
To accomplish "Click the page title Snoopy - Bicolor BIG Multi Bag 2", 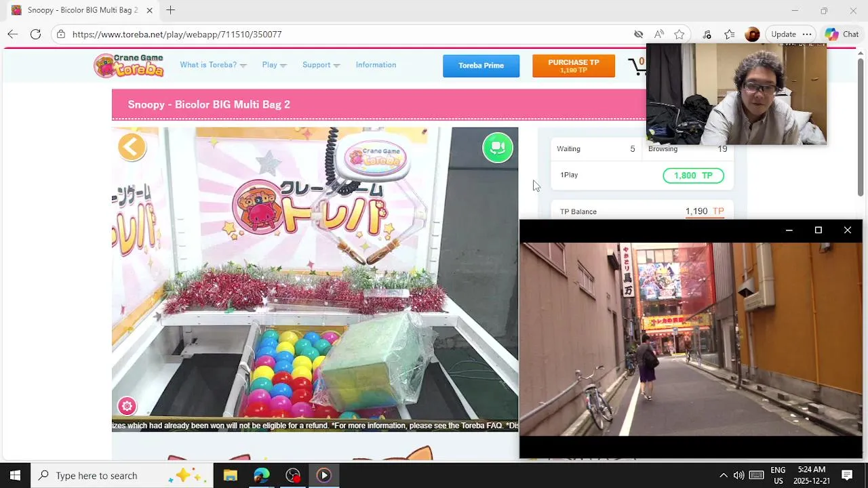I will [x=209, y=104].
